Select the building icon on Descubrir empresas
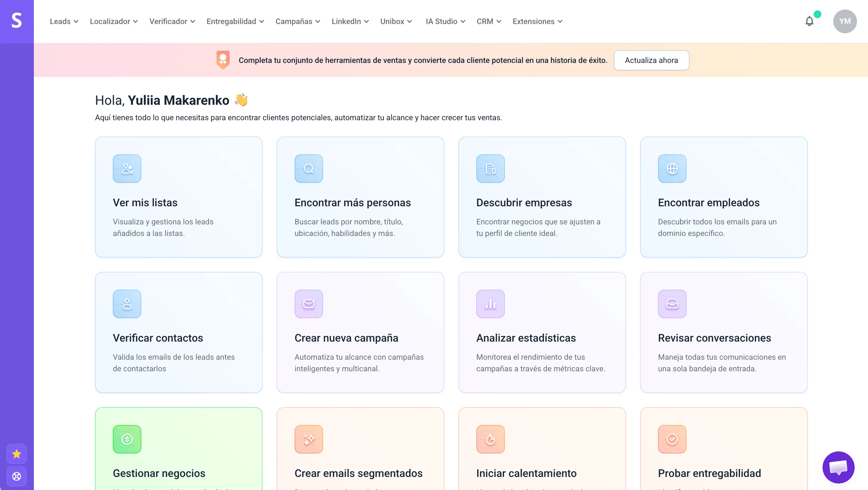The height and width of the screenshot is (490, 868). tap(490, 169)
